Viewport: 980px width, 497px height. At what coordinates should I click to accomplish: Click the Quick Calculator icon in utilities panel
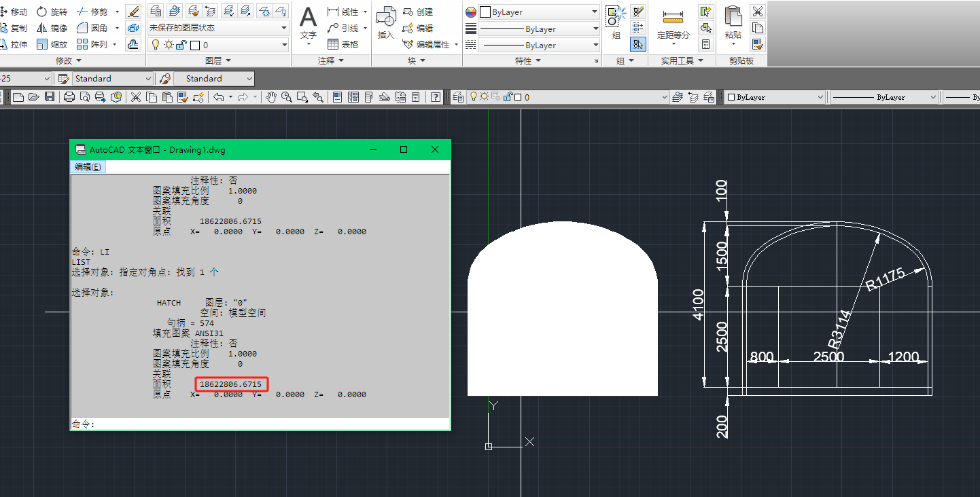(705, 44)
